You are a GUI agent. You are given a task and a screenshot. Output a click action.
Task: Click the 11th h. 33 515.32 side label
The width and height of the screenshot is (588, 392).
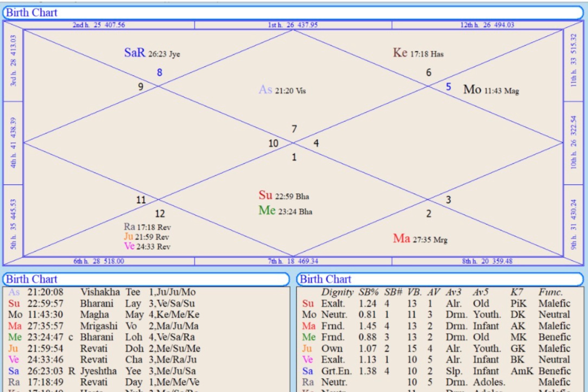pos(574,61)
